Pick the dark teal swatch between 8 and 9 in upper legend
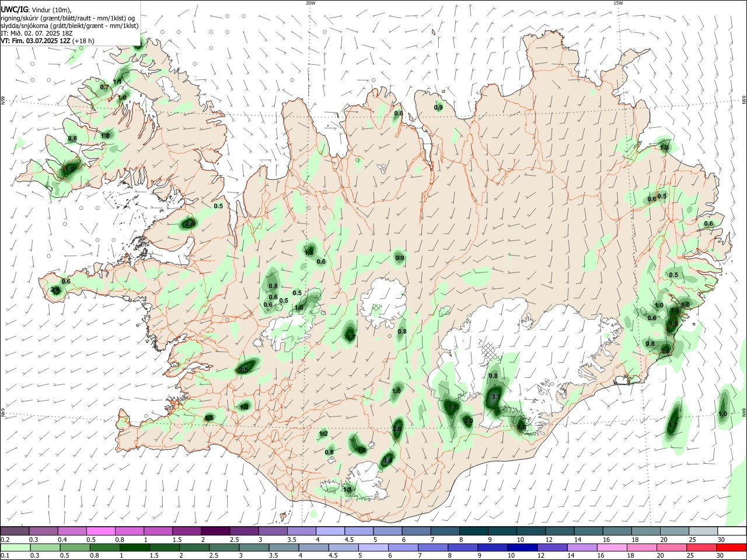This screenshot has width=747, height=560. (x=473, y=531)
